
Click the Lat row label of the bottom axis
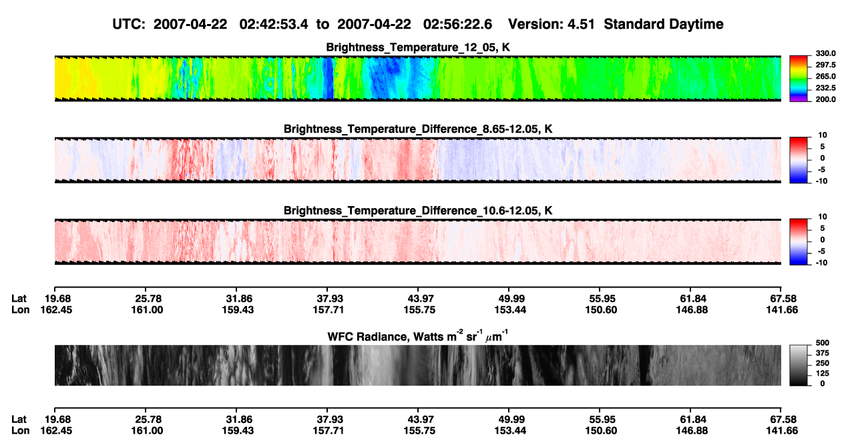[x=19, y=420]
